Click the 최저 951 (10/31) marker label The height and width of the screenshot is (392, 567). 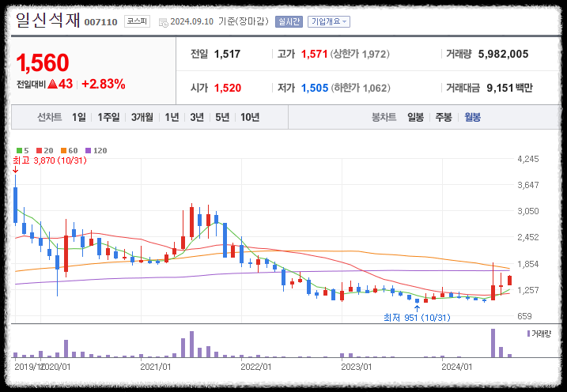(417, 318)
